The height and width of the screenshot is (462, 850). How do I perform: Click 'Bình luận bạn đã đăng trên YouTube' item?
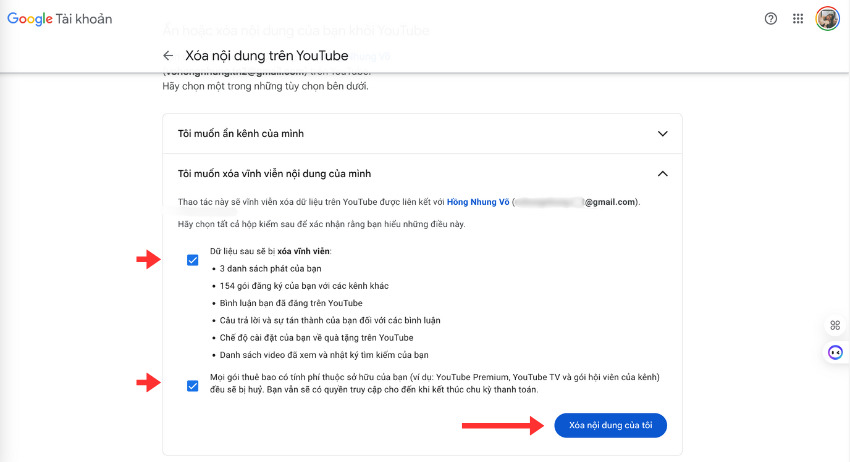tap(291, 303)
